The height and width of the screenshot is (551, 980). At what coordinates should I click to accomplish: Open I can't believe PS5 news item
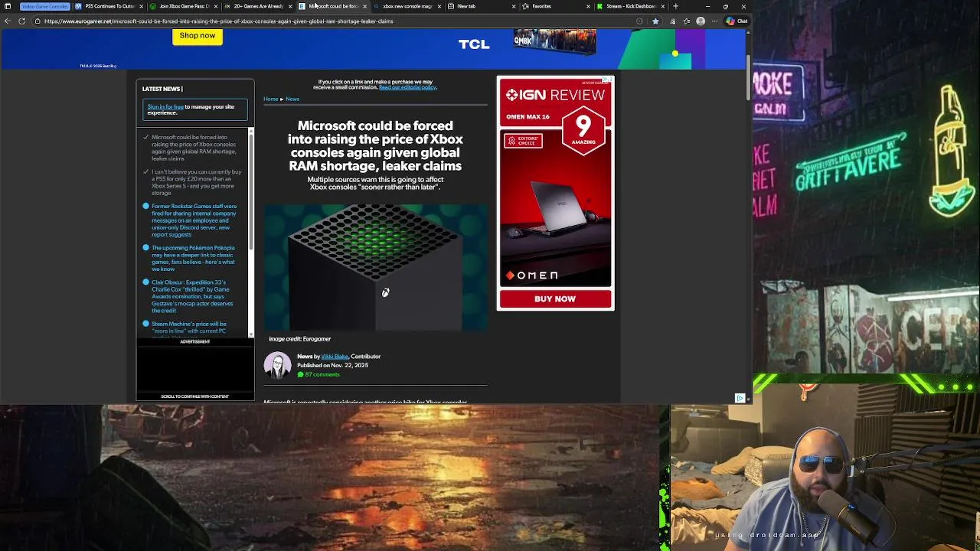(x=196, y=182)
